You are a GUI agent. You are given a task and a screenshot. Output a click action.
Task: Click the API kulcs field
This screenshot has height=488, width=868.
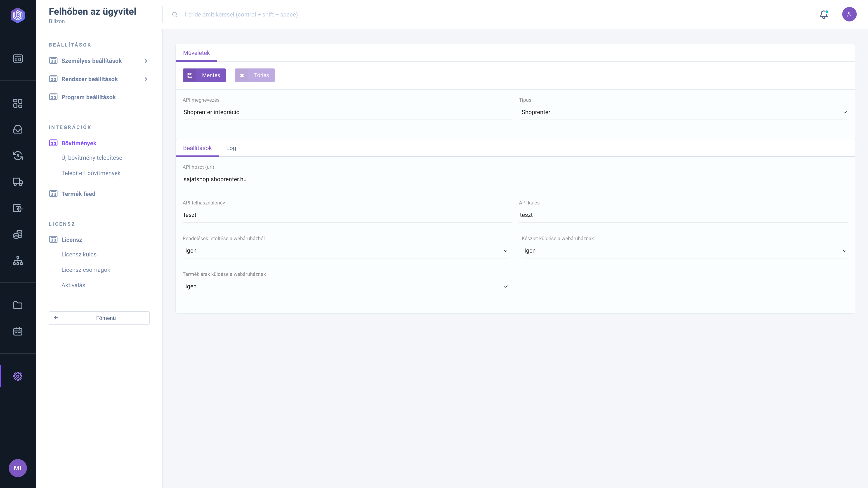pos(683,215)
